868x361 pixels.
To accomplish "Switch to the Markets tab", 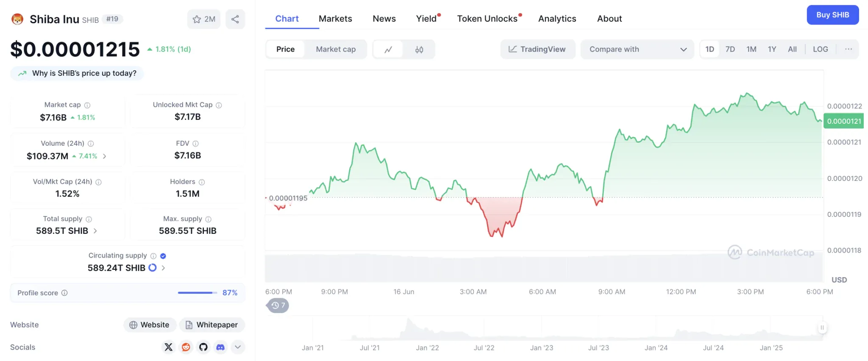I will pyautogui.click(x=335, y=19).
